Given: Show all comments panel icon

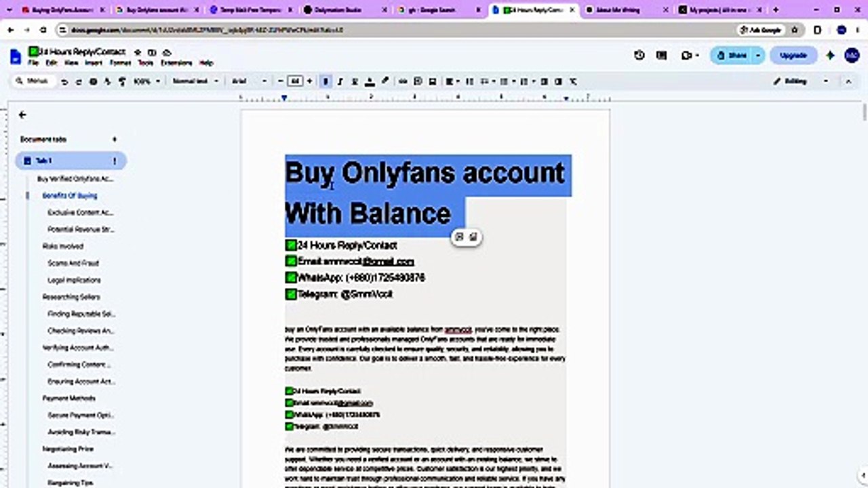Looking at the screenshot, I should point(662,56).
